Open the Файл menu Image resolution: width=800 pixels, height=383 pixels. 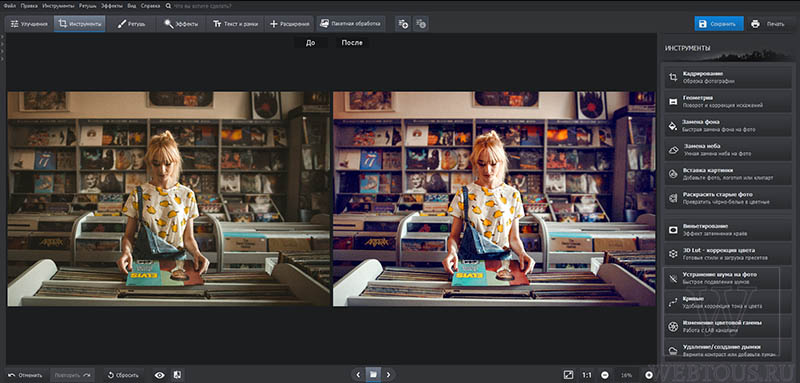pyautogui.click(x=9, y=6)
